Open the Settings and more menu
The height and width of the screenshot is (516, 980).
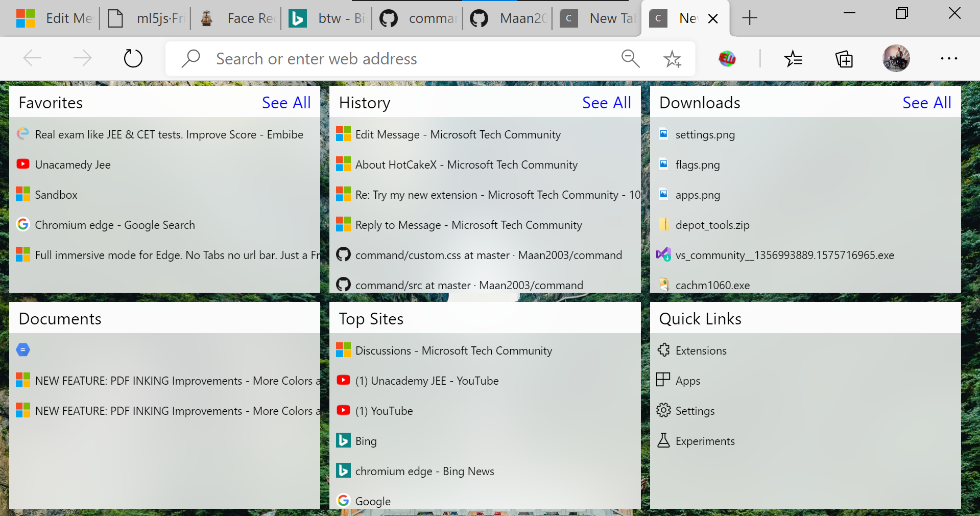coord(948,59)
